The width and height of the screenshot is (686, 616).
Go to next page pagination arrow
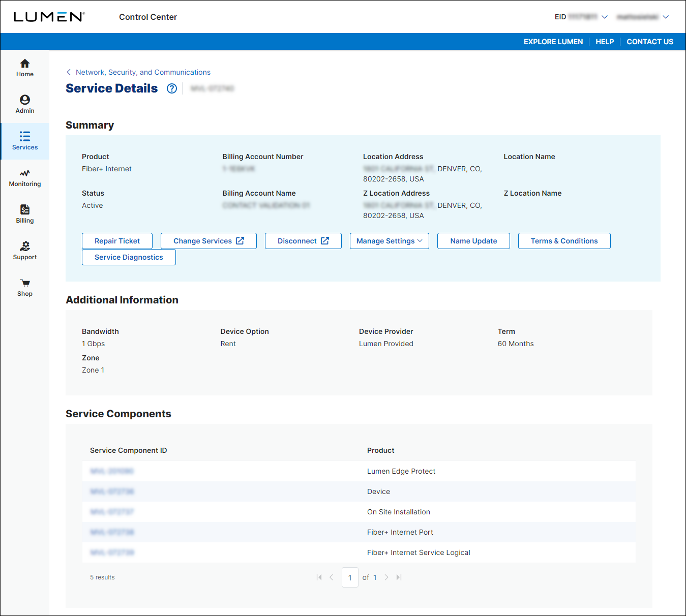(386, 577)
